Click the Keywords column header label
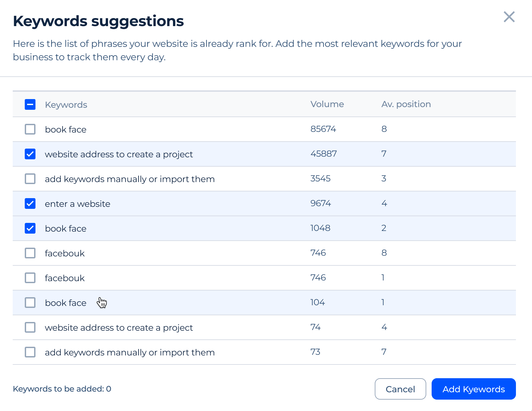 (x=66, y=105)
